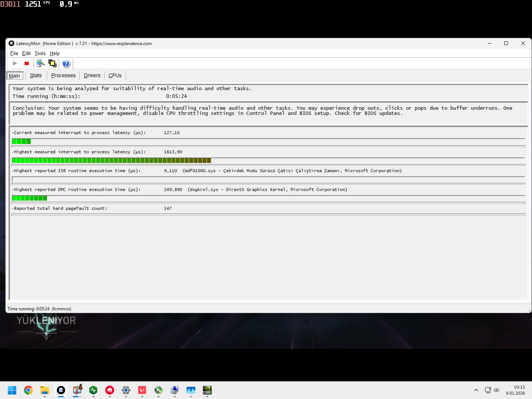Click the current latency value 127,10
This screenshot has height=399, width=532.
point(172,133)
